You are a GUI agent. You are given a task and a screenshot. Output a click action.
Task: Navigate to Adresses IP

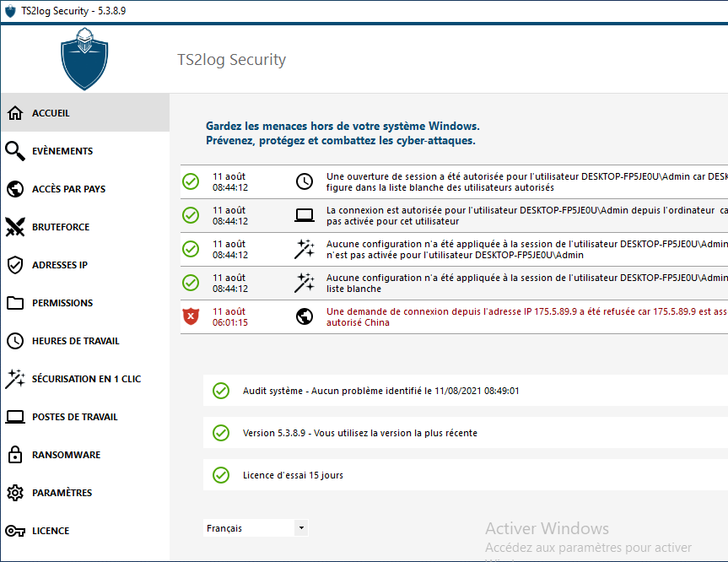coord(85,265)
